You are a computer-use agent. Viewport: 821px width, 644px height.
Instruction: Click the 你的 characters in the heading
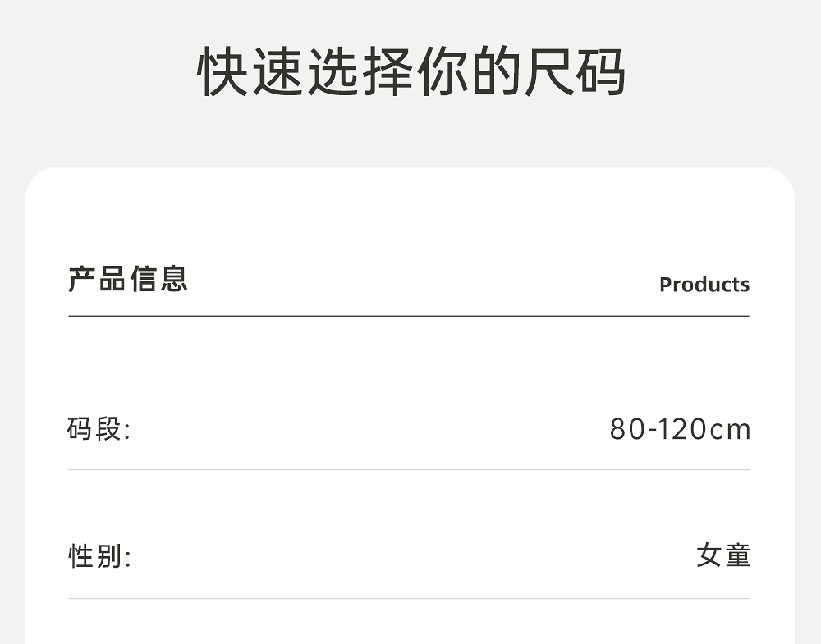(x=466, y=72)
